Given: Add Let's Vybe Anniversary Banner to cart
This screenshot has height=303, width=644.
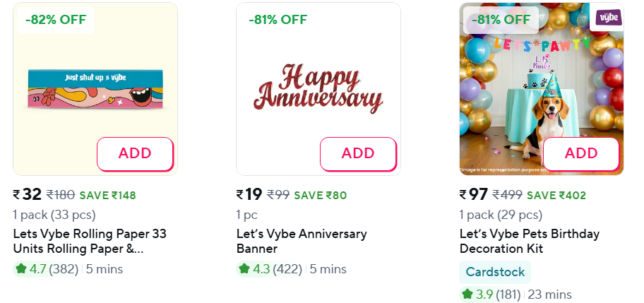Looking at the screenshot, I should (358, 153).
